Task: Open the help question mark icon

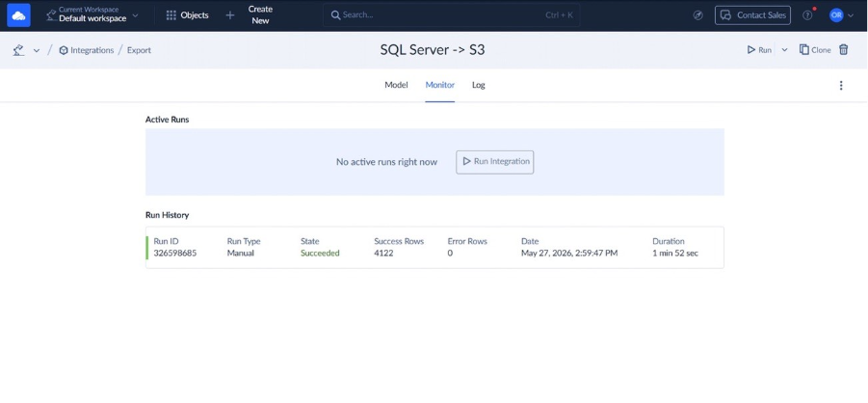Action: [x=807, y=15]
